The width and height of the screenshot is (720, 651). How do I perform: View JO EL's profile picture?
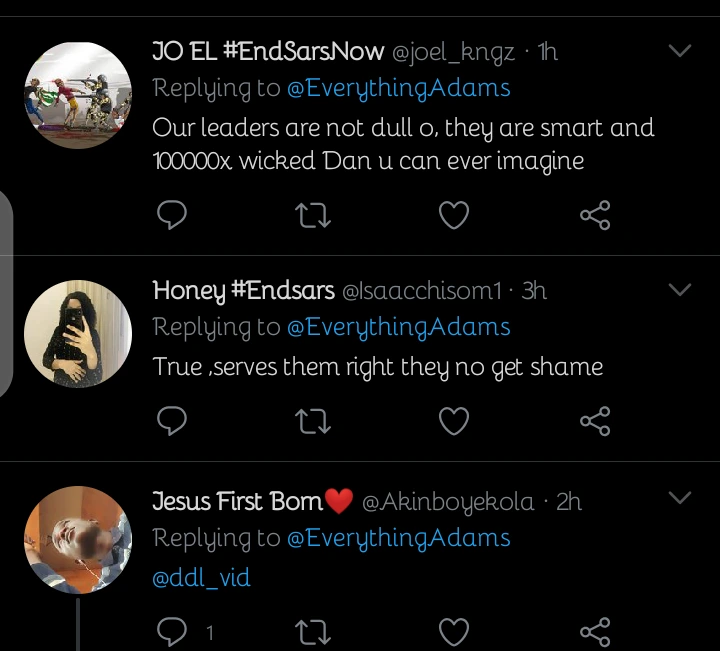(77, 96)
